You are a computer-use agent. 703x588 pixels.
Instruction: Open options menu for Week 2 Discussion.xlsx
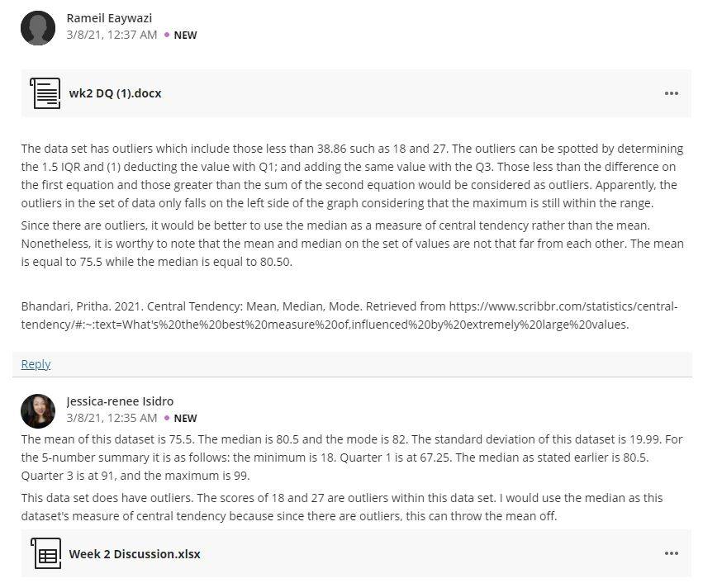(671, 553)
